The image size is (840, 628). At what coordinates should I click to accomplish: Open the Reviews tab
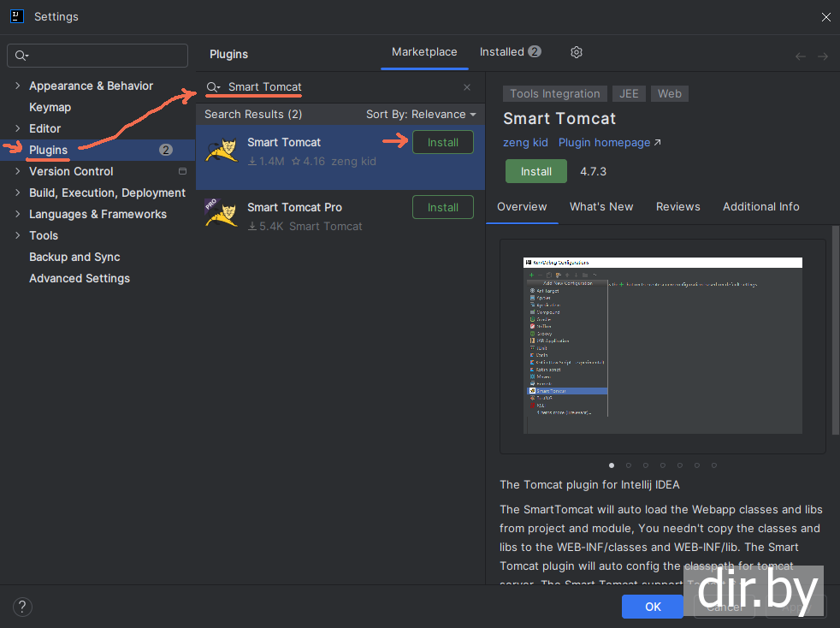[677, 206]
